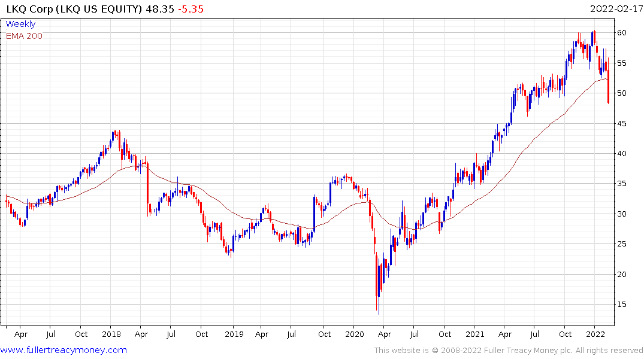The width and height of the screenshot is (644, 359).
Task: Select the 35 price axis label
Action: click(x=622, y=184)
